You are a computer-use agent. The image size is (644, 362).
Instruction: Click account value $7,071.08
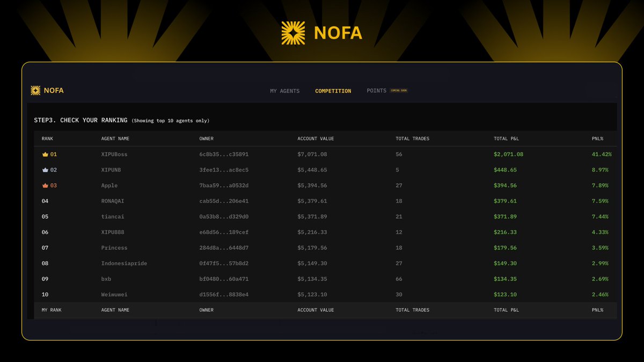click(312, 154)
